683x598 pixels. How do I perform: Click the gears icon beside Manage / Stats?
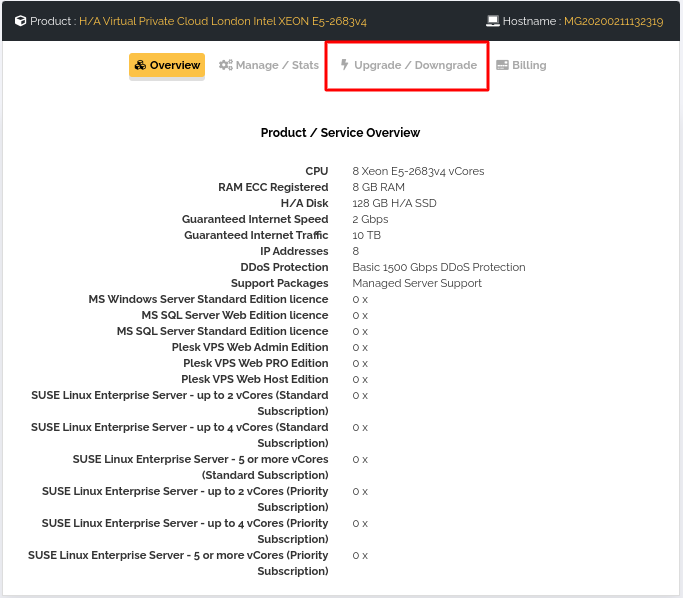(x=226, y=65)
